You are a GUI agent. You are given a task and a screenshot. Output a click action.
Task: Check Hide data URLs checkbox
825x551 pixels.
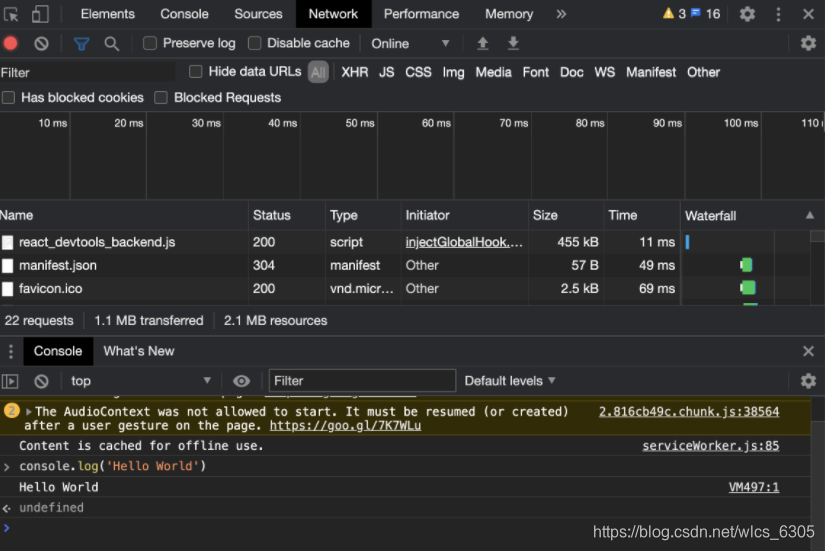coord(196,72)
